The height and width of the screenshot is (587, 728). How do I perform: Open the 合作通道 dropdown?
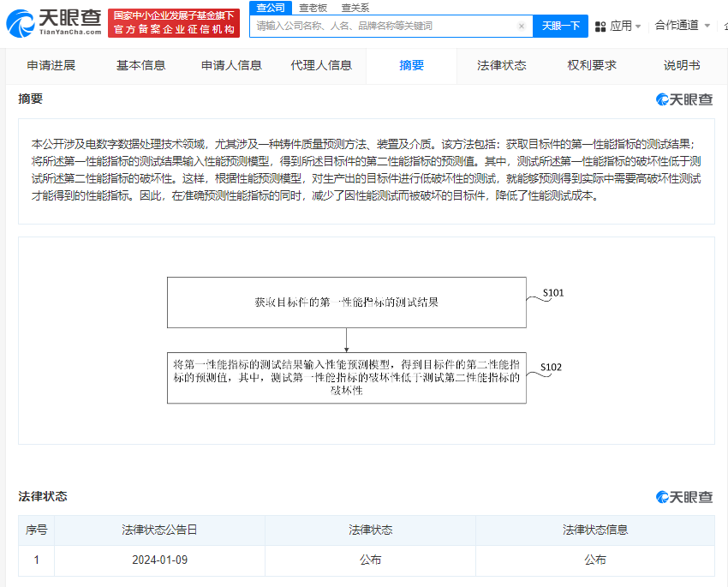[x=682, y=26]
